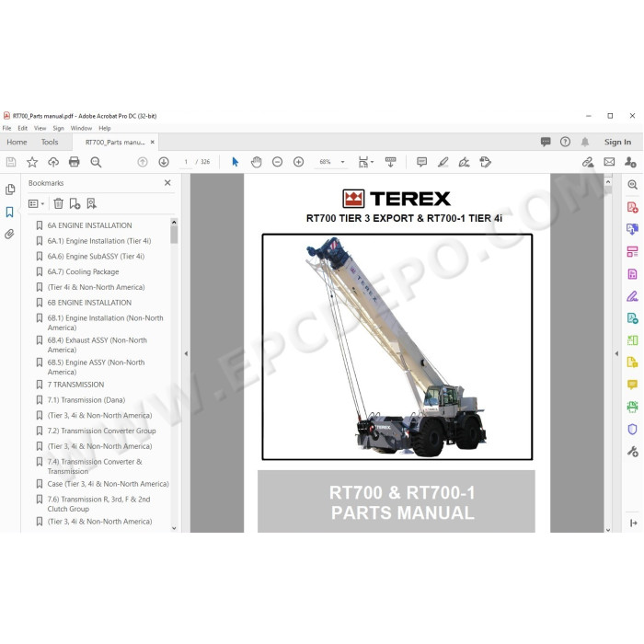Open the chat messages icon
This screenshot has width=644, height=644.
pyautogui.click(x=546, y=142)
